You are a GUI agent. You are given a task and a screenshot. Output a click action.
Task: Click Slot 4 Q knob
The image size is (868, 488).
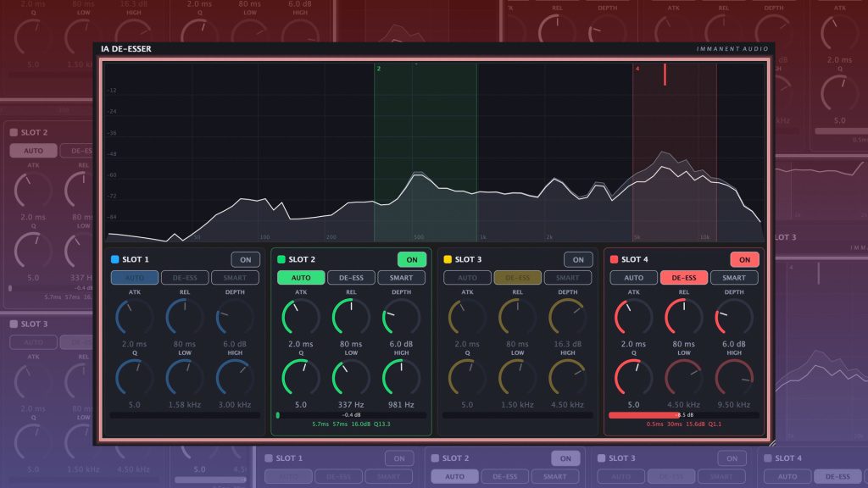(634, 378)
